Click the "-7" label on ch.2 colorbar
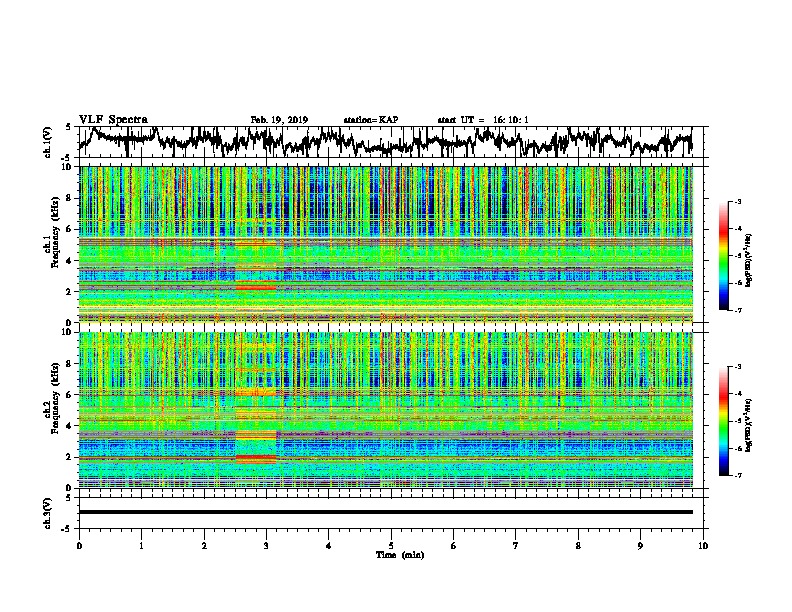Image resolution: width=792 pixels, height=612 pixels. tap(737, 475)
